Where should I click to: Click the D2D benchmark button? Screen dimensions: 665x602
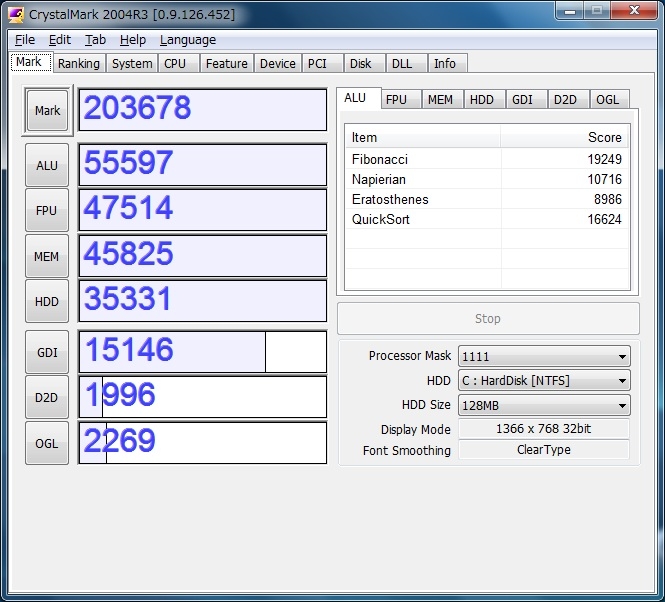(x=47, y=397)
